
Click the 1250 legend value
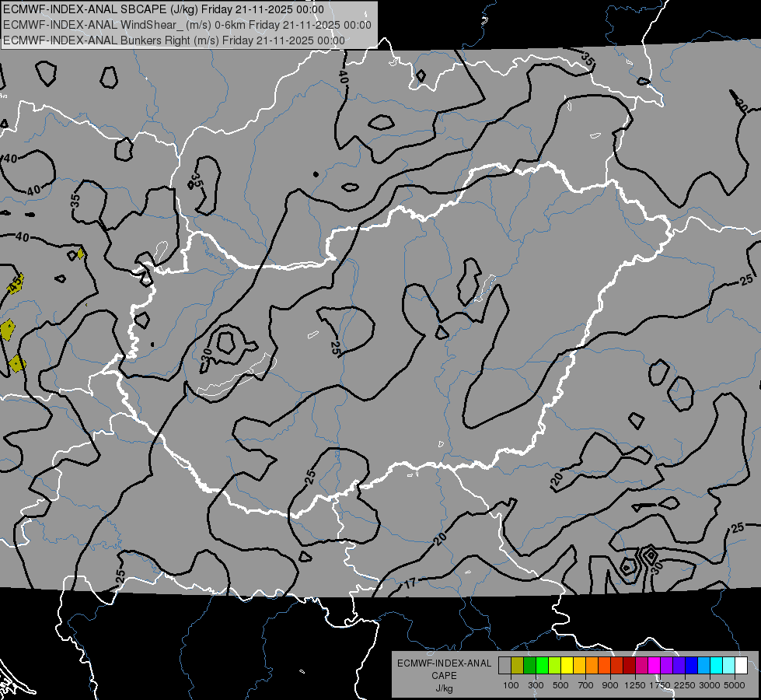tap(635, 685)
